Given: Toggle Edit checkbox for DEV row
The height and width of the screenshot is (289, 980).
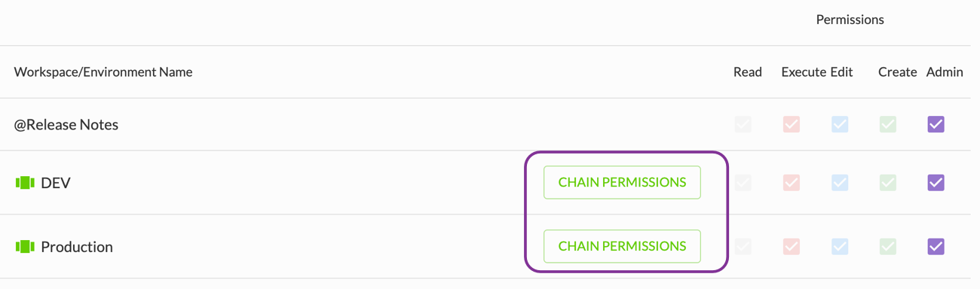Looking at the screenshot, I should tap(840, 183).
